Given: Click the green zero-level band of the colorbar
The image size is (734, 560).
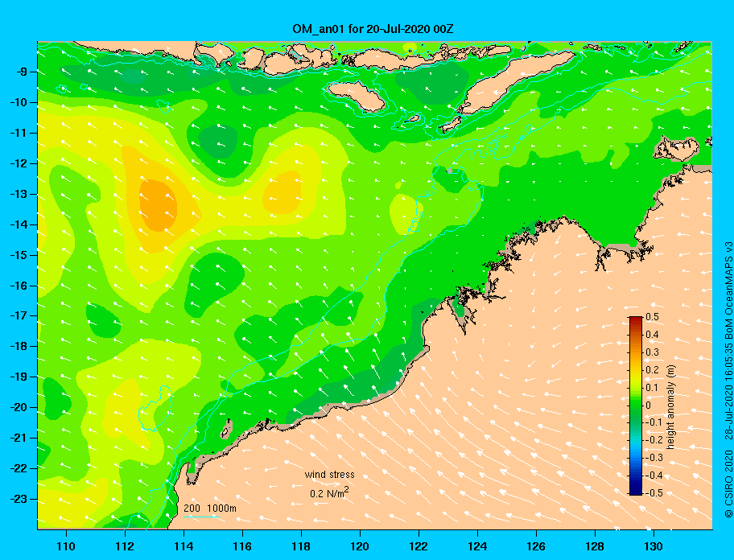Looking at the screenshot, I should 636,406.
